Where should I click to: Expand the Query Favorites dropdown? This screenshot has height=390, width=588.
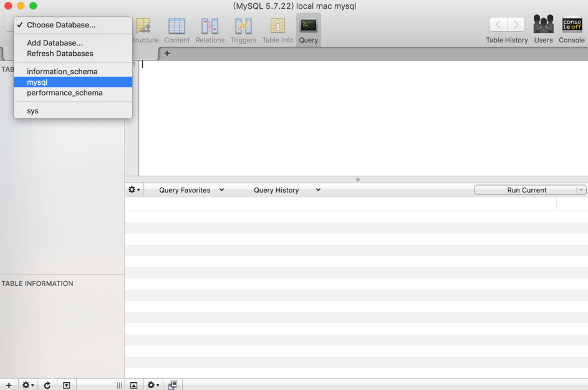pyautogui.click(x=191, y=190)
